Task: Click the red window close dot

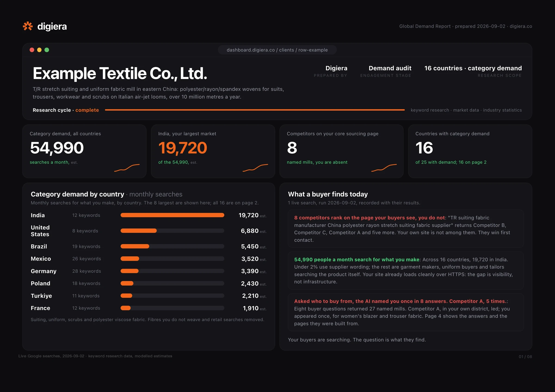Action: point(32,50)
